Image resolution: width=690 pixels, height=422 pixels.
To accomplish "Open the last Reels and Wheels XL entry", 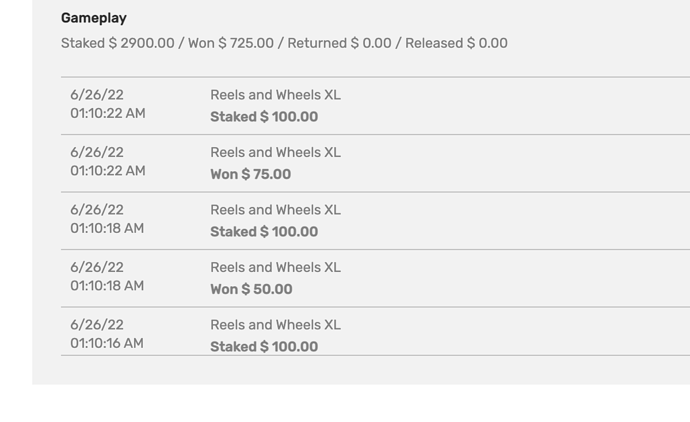I will click(x=275, y=325).
